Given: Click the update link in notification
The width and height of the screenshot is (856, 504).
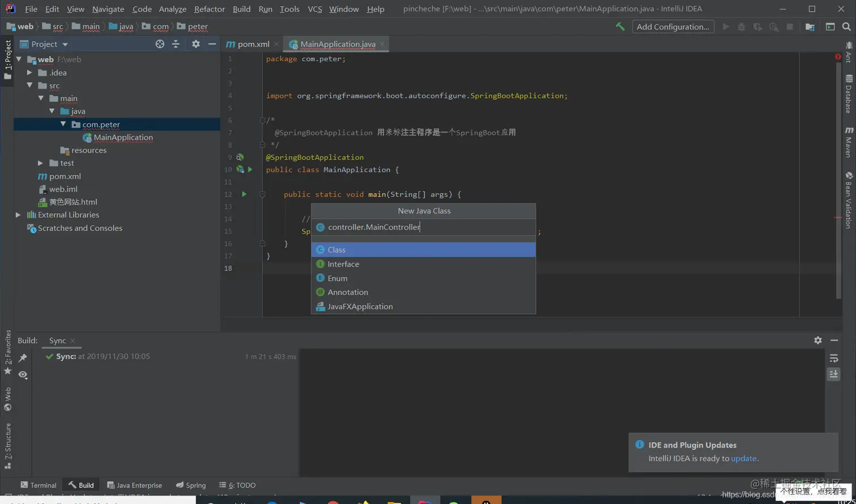Looking at the screenshot, I should (744, 459).
